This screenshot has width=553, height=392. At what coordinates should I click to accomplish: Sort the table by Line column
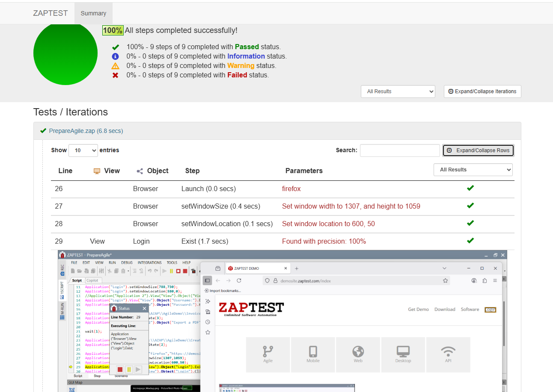(x=65, y=171)
